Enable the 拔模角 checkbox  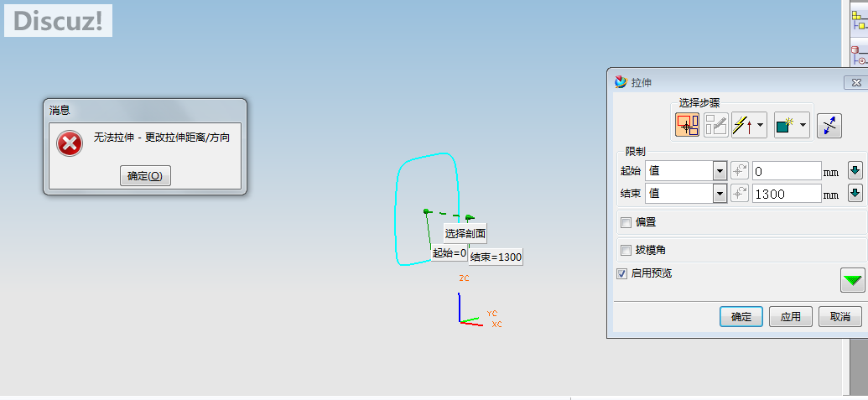coord(626,250)
